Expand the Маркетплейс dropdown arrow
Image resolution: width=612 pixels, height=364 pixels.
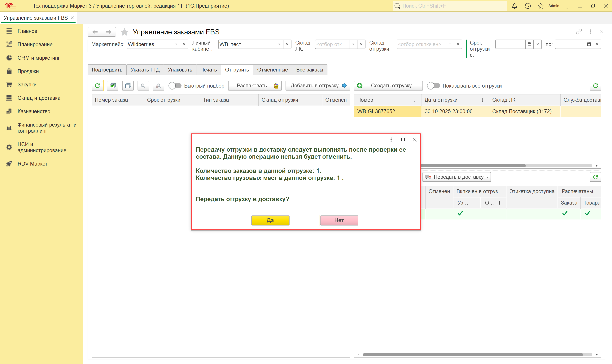[176, 44]
